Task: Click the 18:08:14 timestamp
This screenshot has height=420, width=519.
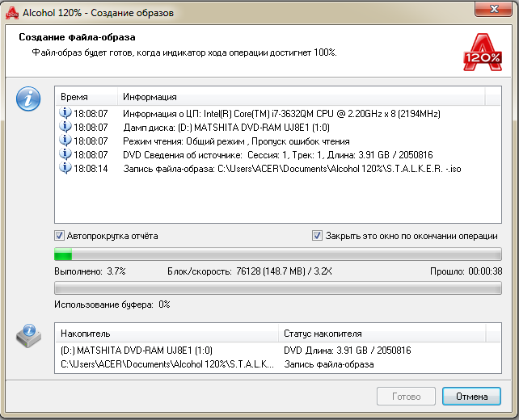Action: tap(91, 169)
